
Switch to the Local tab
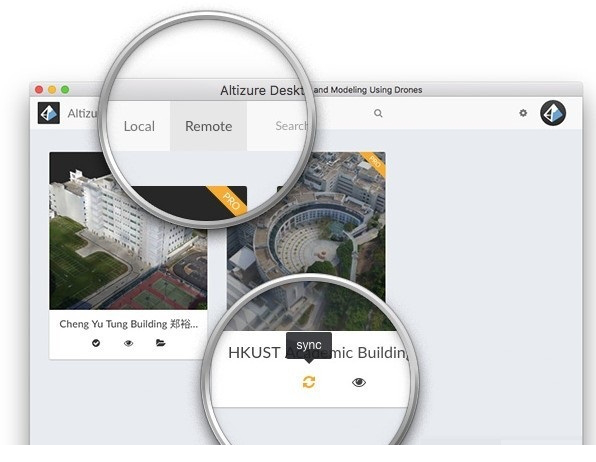click(x=139, y=126)
